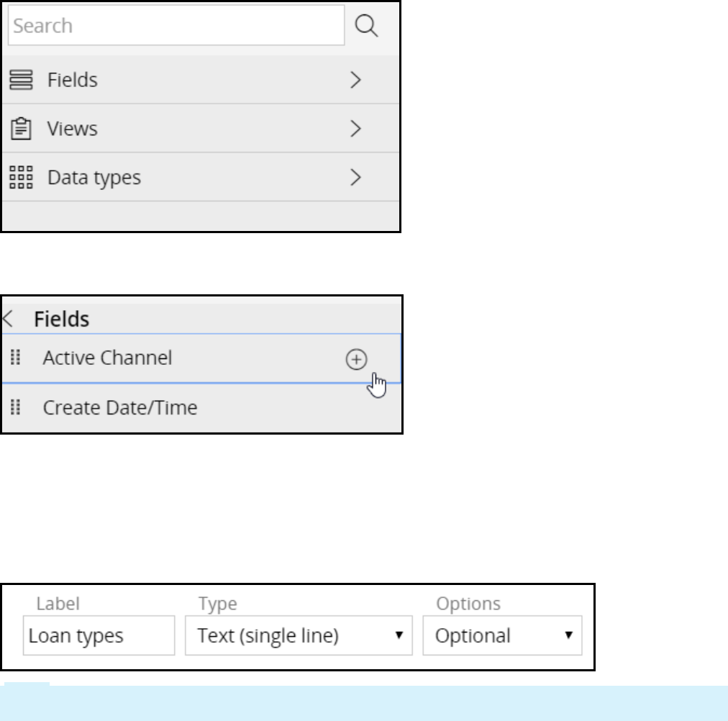728x721 pixels.
Task: Click the Label field containing Loan types
Action: pos(99,636)
